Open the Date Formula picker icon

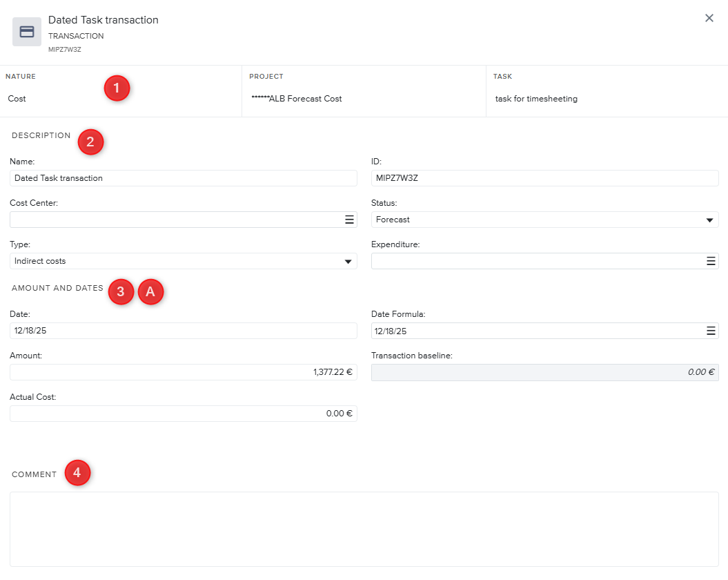(x=711, y=331)
